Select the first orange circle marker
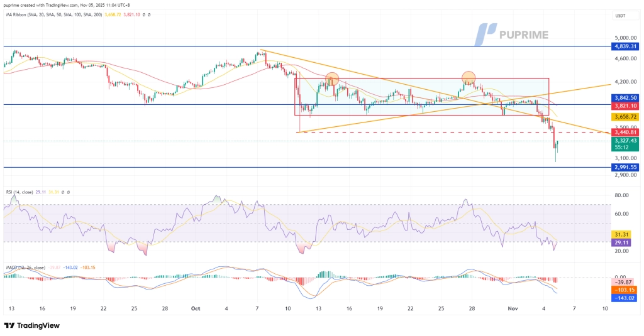This screenshot has height=336, width=644. tap(332, 79)
